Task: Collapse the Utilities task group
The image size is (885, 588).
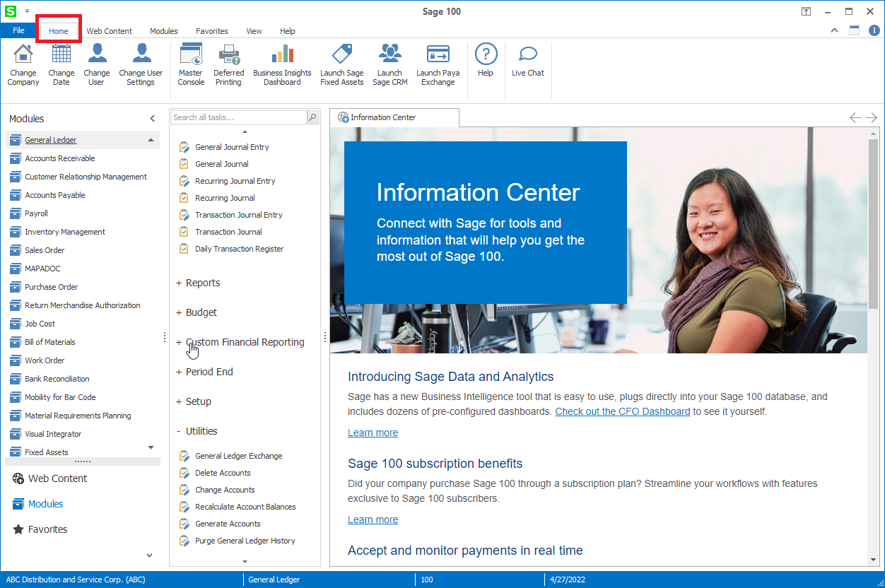Action: pyautogui.click(x=197, y=431)
